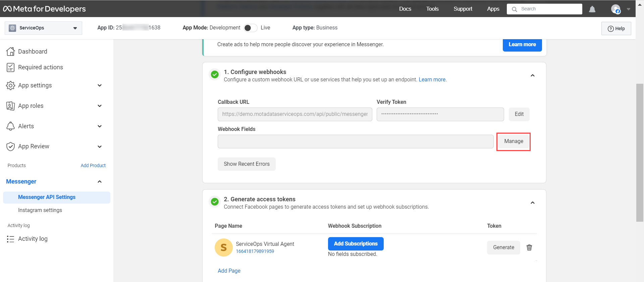Screen dimensions: 644x282
Task: Click the Webhook Fields box
Action: (x=356, y=141)
